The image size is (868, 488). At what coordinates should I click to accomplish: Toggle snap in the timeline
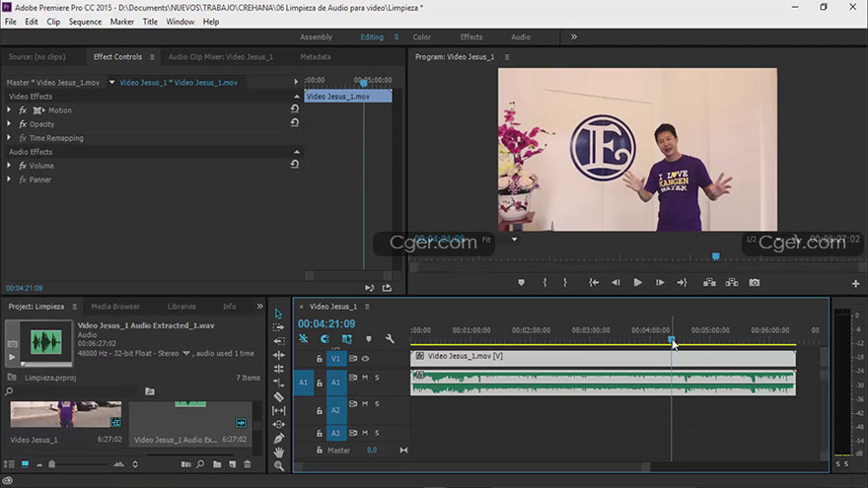[325, 338]
